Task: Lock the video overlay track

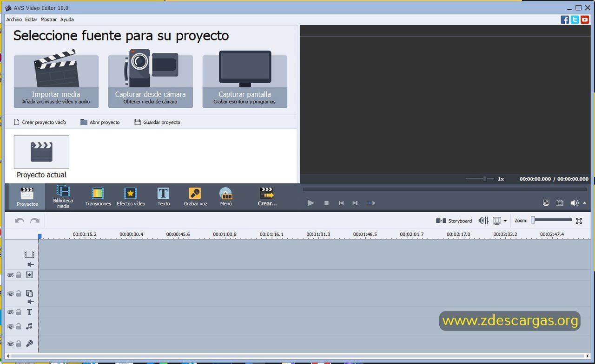Action: [19, 293]
